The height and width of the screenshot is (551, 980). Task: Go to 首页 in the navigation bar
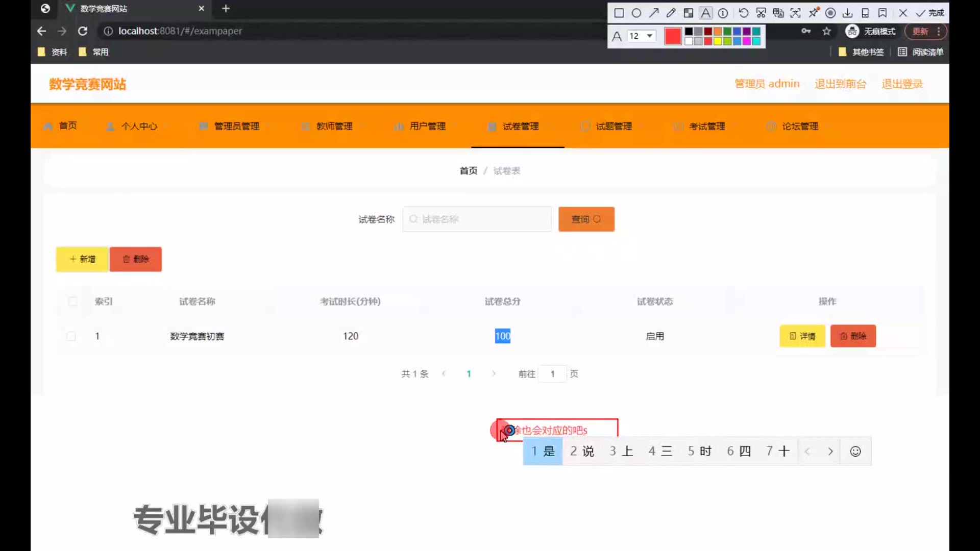(67, 126)
